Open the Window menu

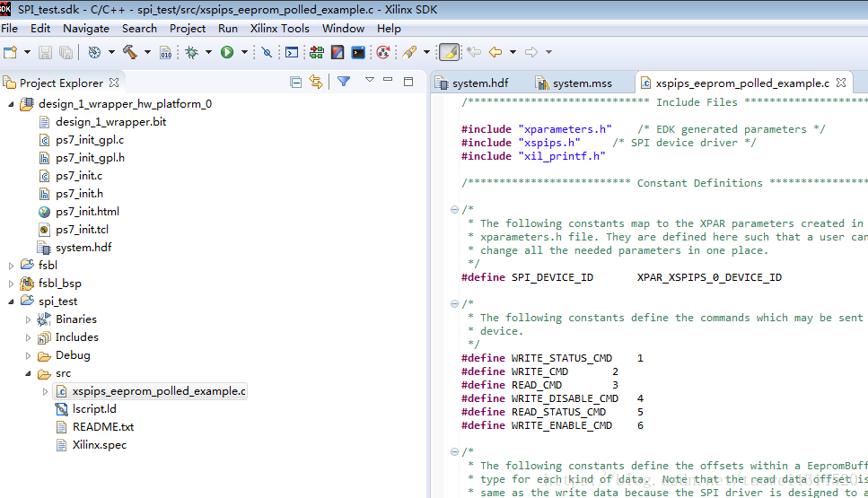point(343,28)
